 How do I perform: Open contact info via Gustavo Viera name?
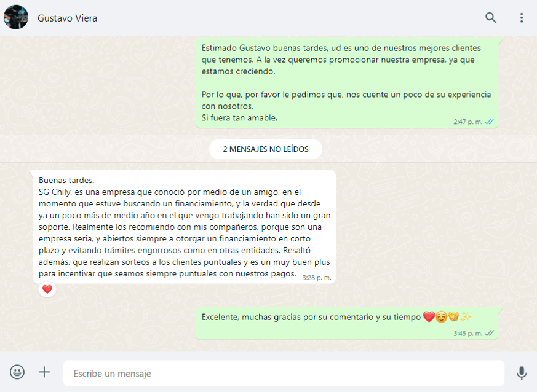pyautogui.click(x=67, y=18)
